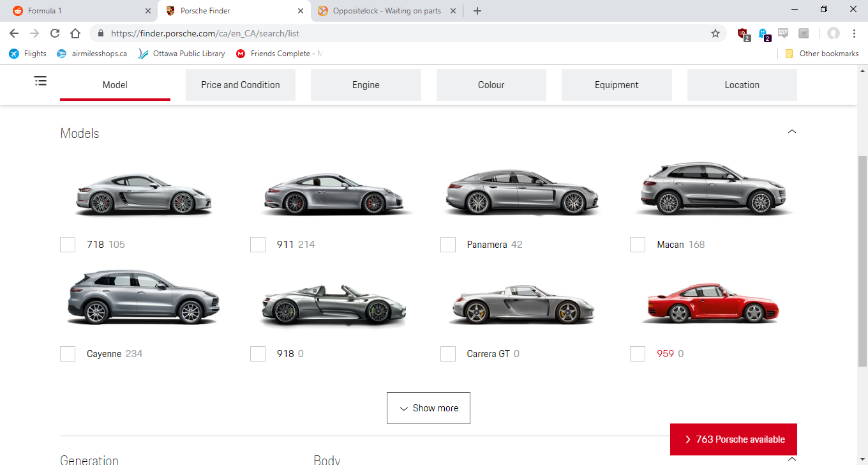Click the Macan label text

[x=670, y=245]
